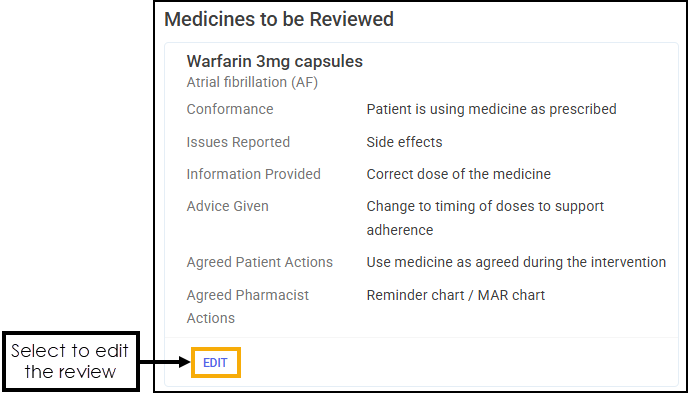Click 'Correct dose of the medicine' text

pyautogui.click(x=459, y=174)
